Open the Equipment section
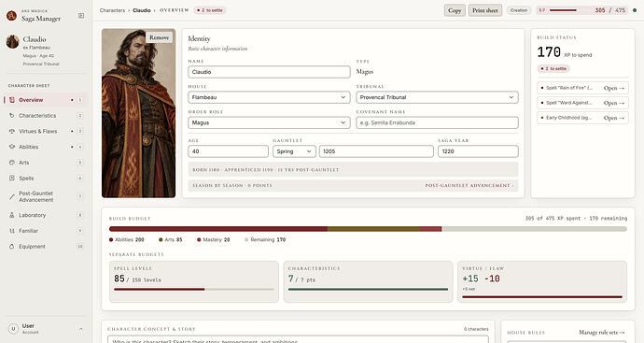 [x=46, y=247]
